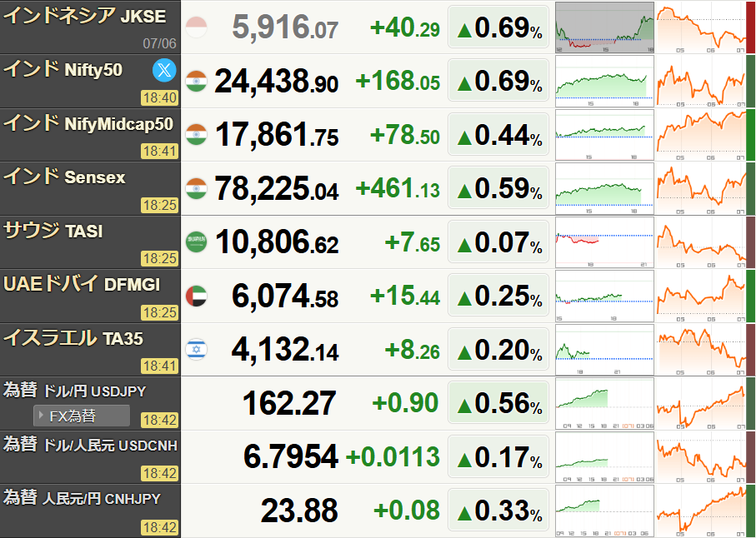The image size is (756, 538).
Task: Open the インド Sensex index link
Action: 64,177
